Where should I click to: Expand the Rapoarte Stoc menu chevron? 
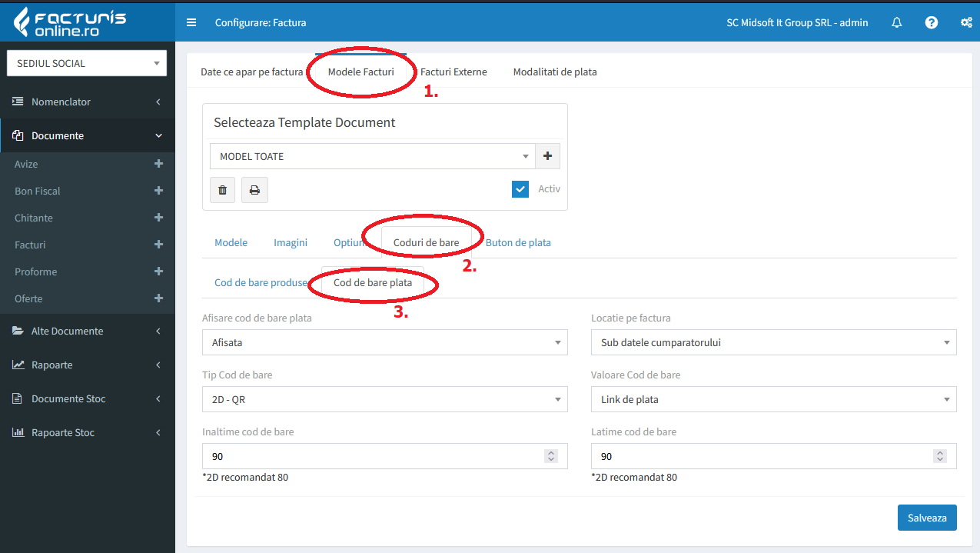tap(158, 432)
